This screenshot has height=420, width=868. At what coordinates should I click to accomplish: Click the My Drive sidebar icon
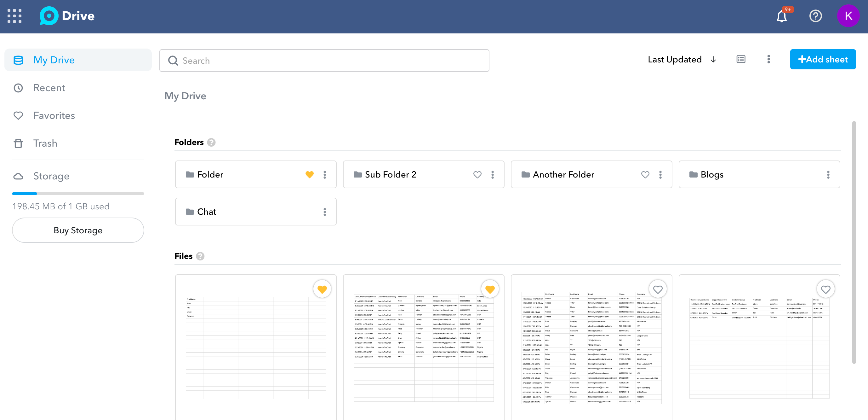(x=20, y=59)
